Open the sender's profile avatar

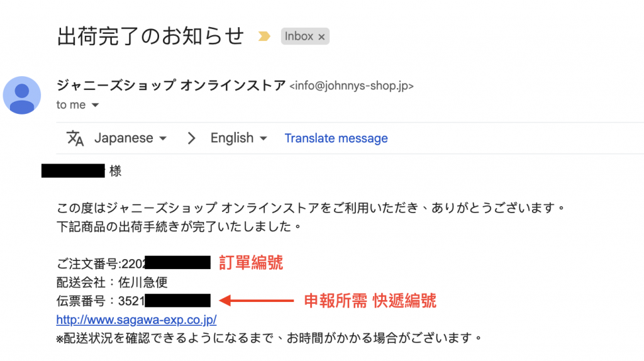point(23,96)
